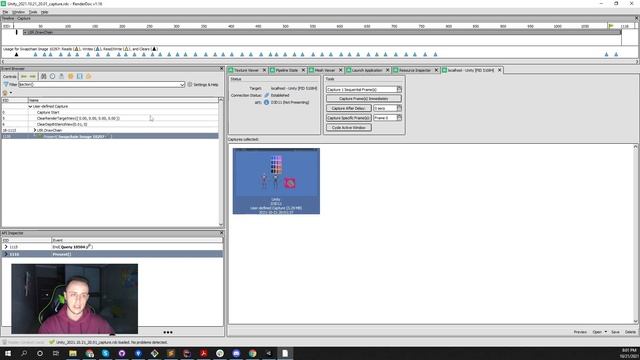Click the timeline horizontal scrollbar

tap(320, 62)
